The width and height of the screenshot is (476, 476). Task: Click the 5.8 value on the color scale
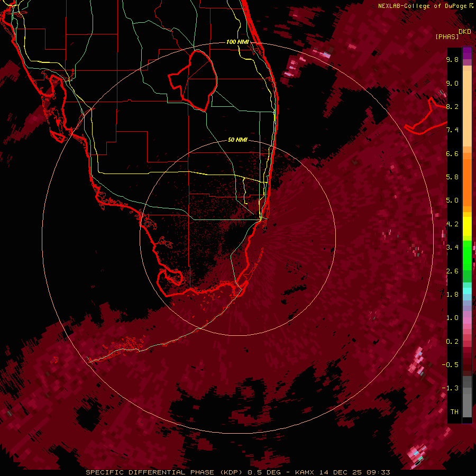click(x=452, y=177)
